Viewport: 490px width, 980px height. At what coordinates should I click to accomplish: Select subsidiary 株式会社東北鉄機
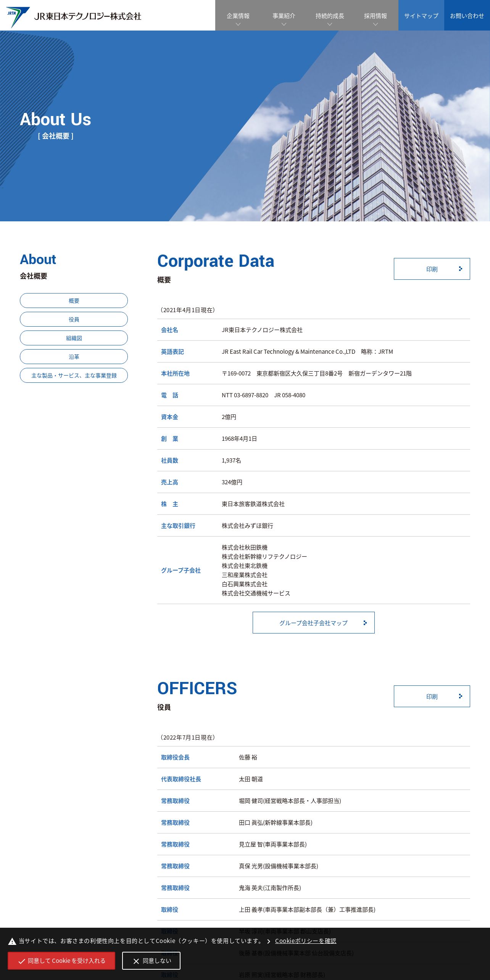click(x=245, y=566)
